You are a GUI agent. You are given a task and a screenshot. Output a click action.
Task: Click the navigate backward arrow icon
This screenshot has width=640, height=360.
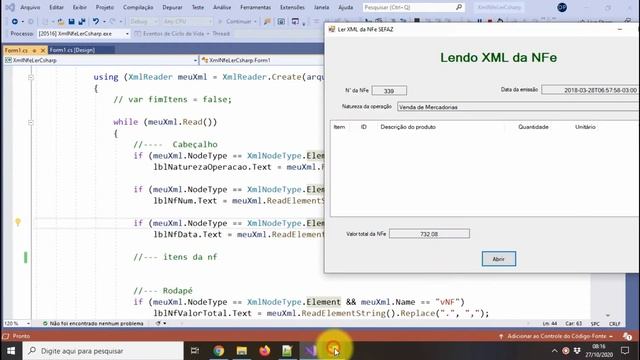(15, 21)
